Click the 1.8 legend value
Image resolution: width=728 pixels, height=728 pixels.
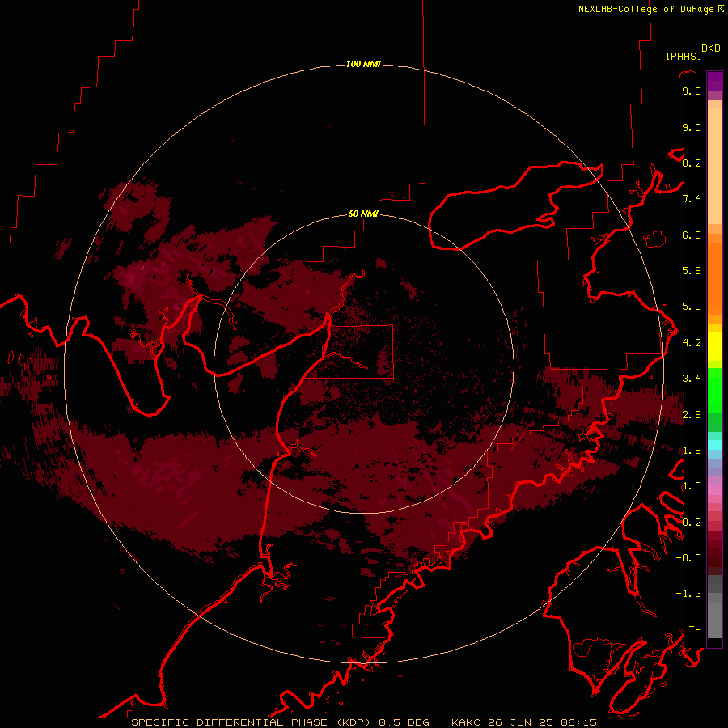tap(692, 451)
